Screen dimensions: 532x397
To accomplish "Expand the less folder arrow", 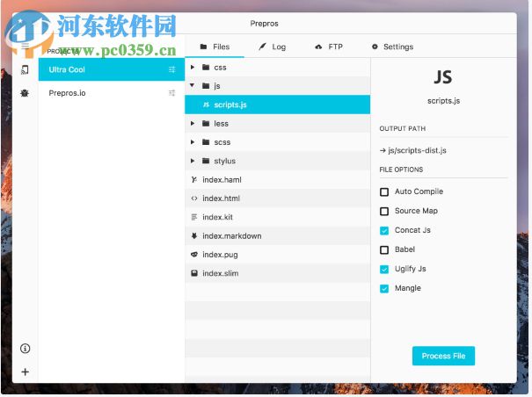I will click(x=193, y=124).
